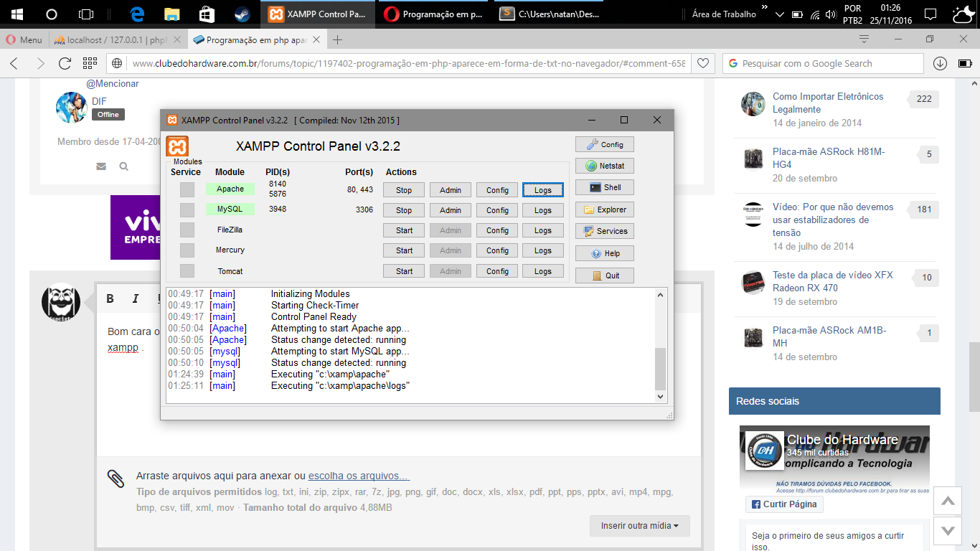Start the Mercury module
Screen dimensions: 980x551
tap(404, 250)
